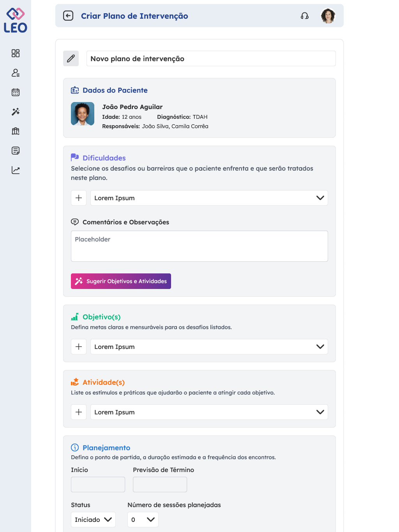The image size is (399, 532).
Task: Click the back arrow icon in header
Action: (68, 16)
